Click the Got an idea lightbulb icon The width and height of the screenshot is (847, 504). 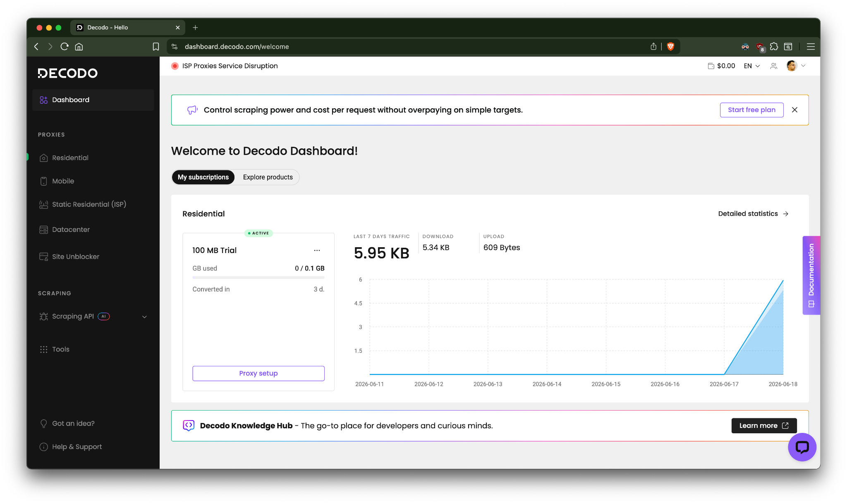pyautogui.click(x=43, y=423)
